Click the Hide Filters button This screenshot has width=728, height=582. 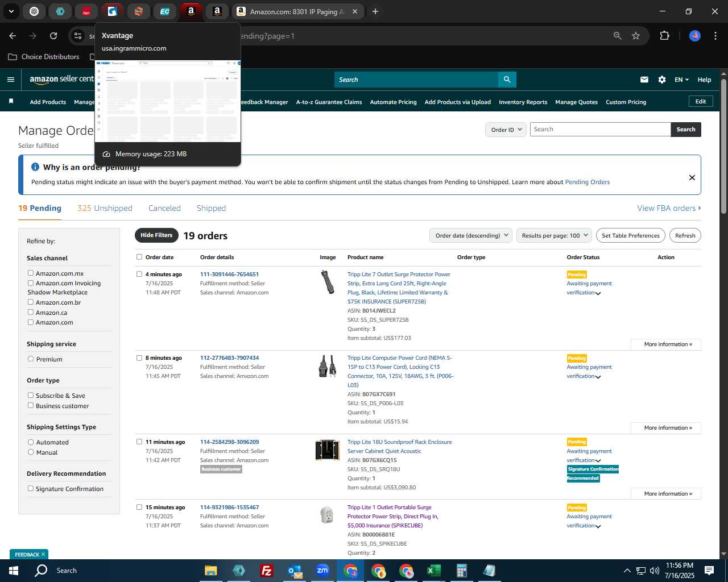click(x=156, y=235)
